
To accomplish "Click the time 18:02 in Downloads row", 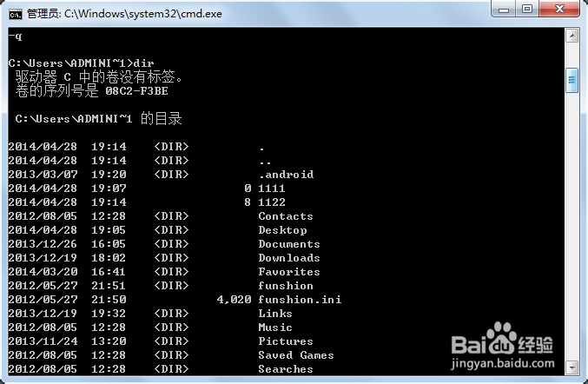I will pos(109,258).
